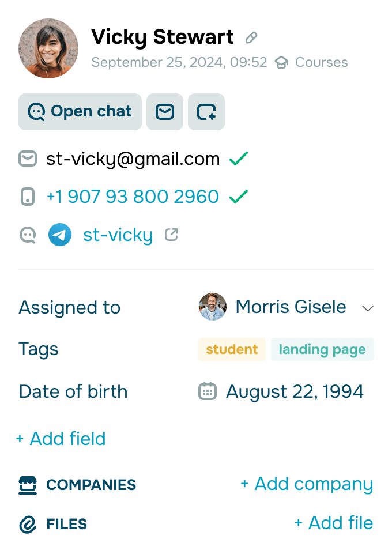This screenshot has height=558, width=392.
Task: Click Vicky Stewart's profile photo
Action: click(48, 48)
